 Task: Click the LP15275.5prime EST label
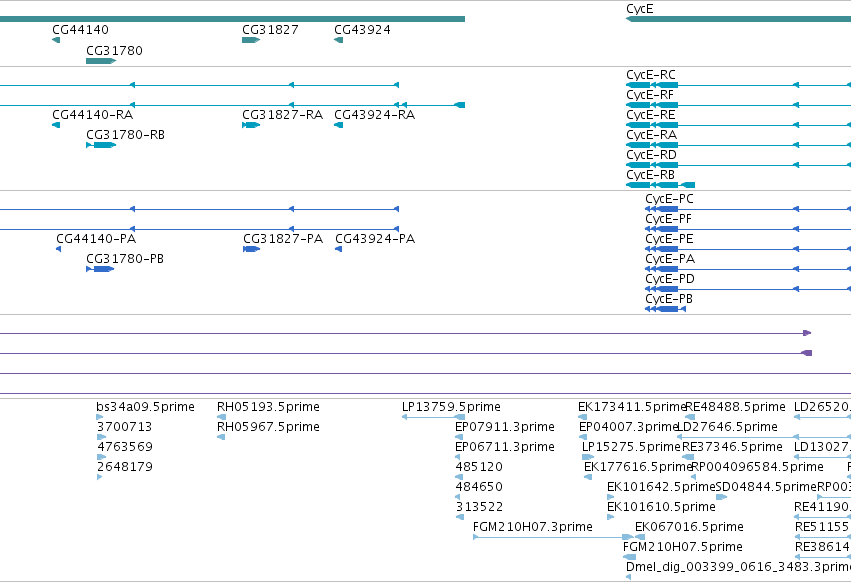point(631,447)
